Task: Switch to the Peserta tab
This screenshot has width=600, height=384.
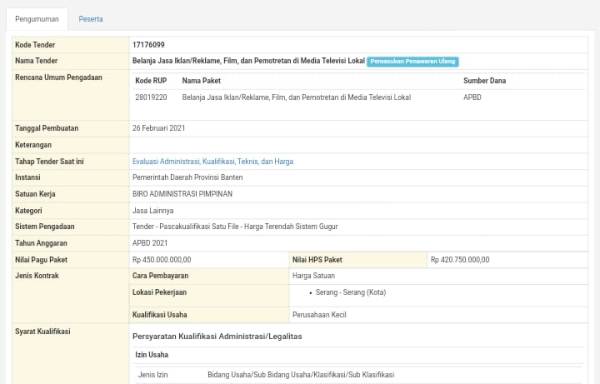Action: click(x=91, y=19)
